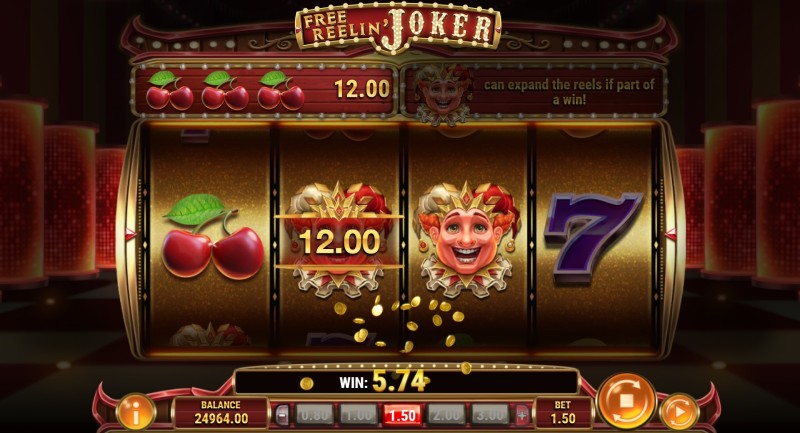Screen dimensions: 800x433
Task: Decrease bet with the minus button
Action: 282,415
